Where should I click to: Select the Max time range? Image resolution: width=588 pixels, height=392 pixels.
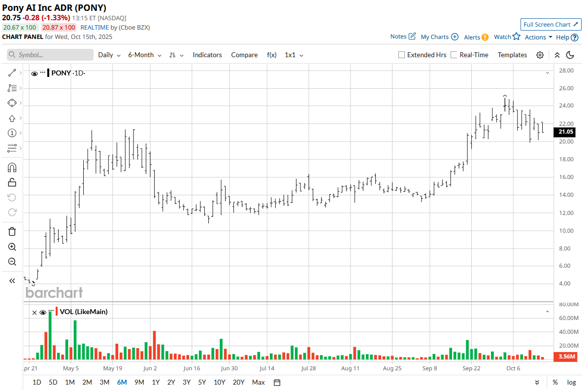[259, 382]
